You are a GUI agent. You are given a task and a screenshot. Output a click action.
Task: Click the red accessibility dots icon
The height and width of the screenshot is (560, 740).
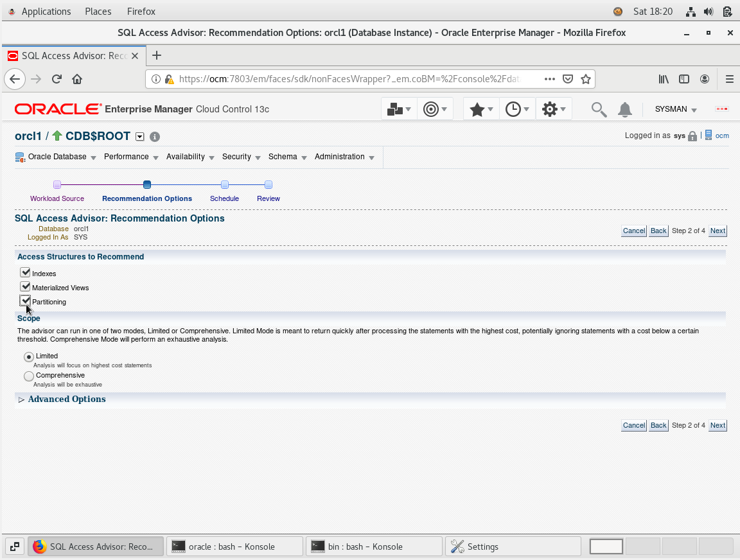[721, 109]
